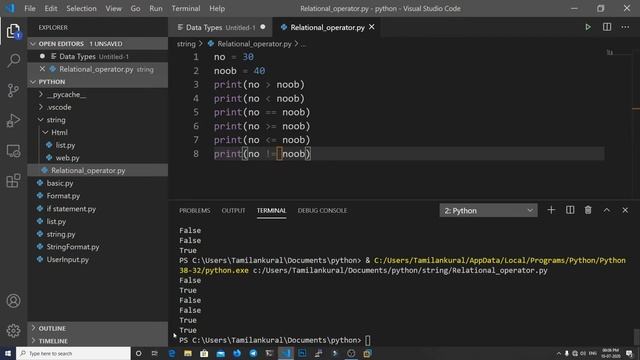Open the terminal selector dropdown 2: Python
Image resolution: width=640 pixels, height=360 pixels.
tap(488, 211)
